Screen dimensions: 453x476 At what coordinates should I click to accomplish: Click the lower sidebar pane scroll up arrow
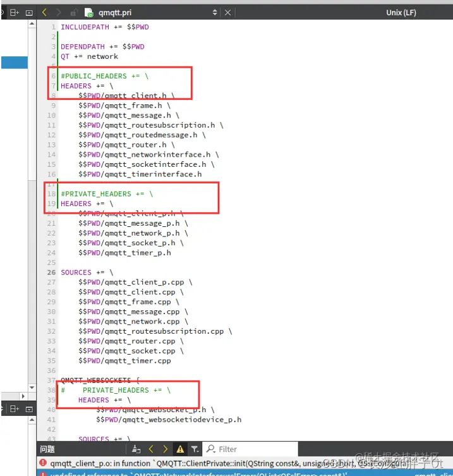(x=32, y=420)
